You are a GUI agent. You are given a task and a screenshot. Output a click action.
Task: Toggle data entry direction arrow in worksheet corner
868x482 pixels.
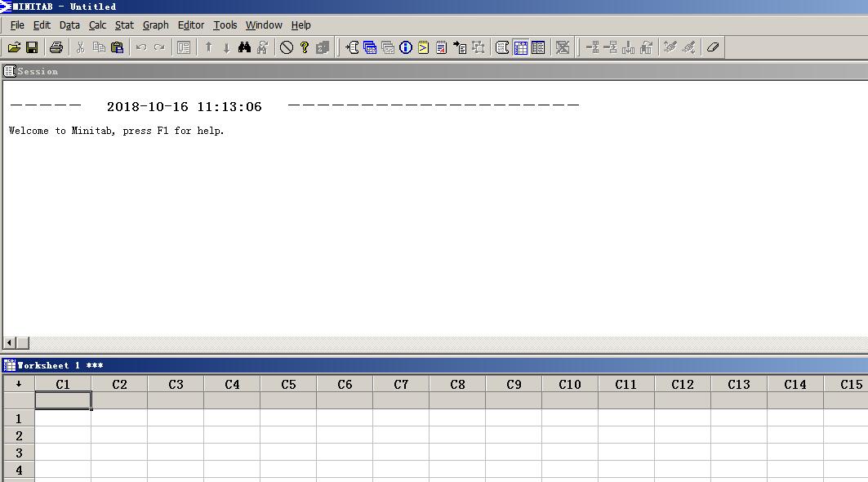(x=19, y=384)
